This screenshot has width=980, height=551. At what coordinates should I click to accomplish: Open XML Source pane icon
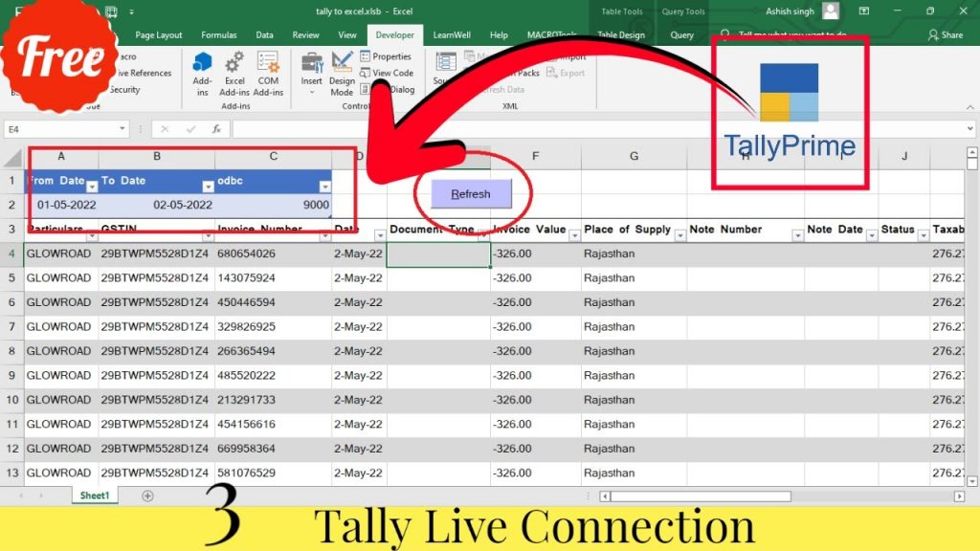445,64
